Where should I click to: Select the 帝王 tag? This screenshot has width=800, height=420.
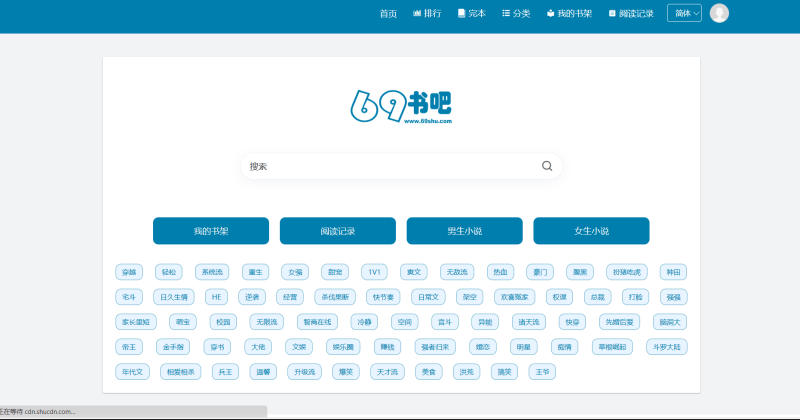click(x=129, y=347)
